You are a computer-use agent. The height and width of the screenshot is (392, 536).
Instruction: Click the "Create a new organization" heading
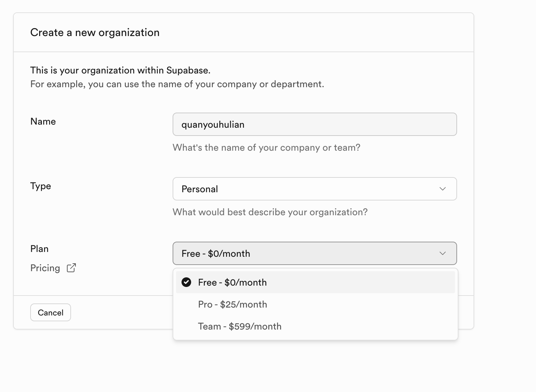point(95,33)
